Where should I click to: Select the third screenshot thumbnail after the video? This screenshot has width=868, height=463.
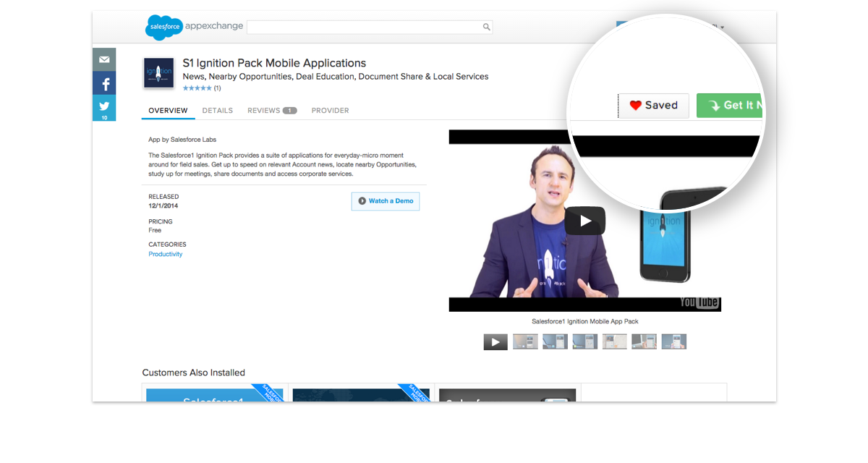tap(584, 341)
